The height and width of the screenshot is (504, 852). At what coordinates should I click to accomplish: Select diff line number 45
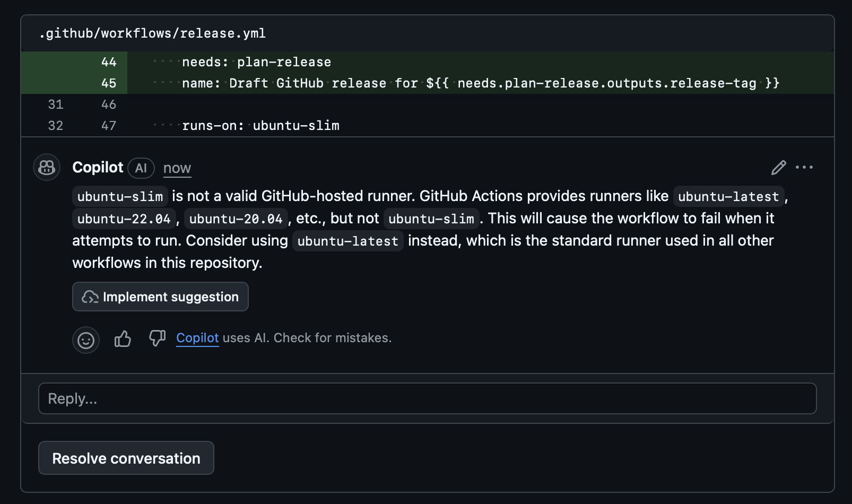(109, 83)
